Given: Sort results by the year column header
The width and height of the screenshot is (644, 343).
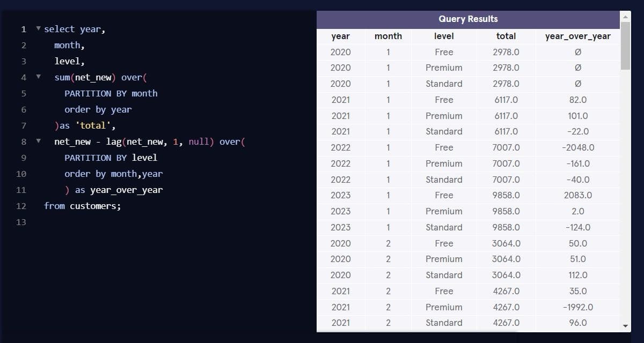Looking at the screenshot, I should pyautogui.click(x=341, y=36).
